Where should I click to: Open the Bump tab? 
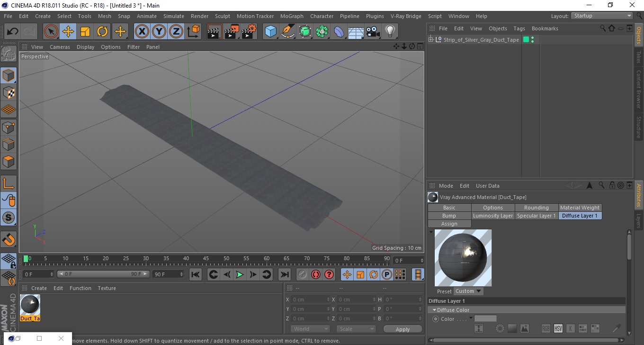[x=449, y=216]
